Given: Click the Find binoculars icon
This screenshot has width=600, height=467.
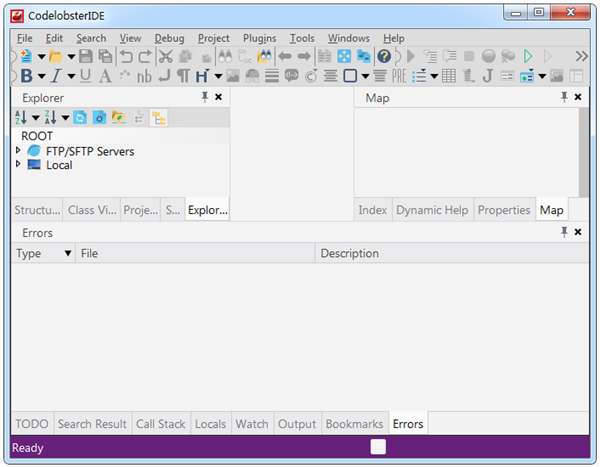Looking at the screenshot, I should (225, 57).
